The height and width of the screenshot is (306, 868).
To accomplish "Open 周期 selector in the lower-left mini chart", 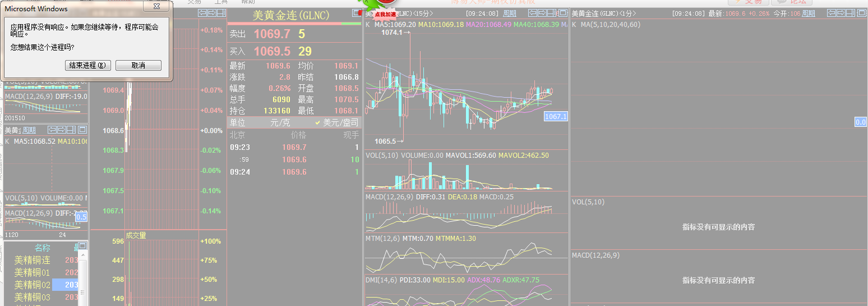I will (x=29, y=130).
